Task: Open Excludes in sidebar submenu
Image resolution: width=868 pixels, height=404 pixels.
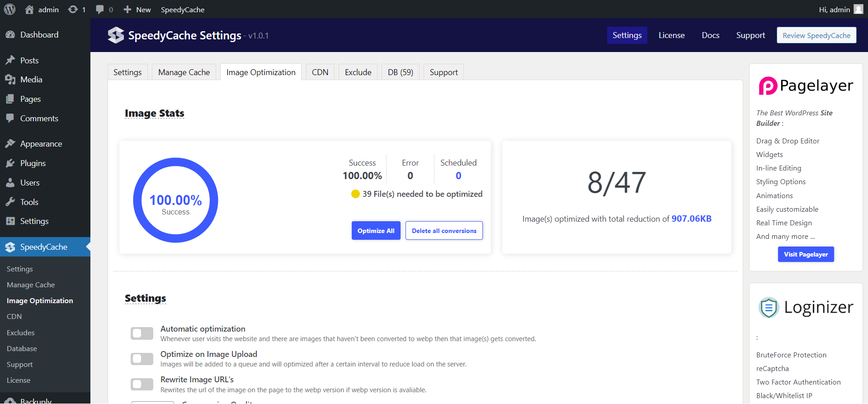Action: tap(21, 333)
